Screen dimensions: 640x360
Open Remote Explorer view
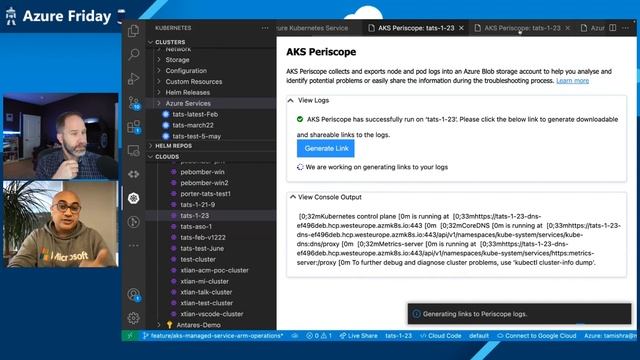[x=133, y=151]
